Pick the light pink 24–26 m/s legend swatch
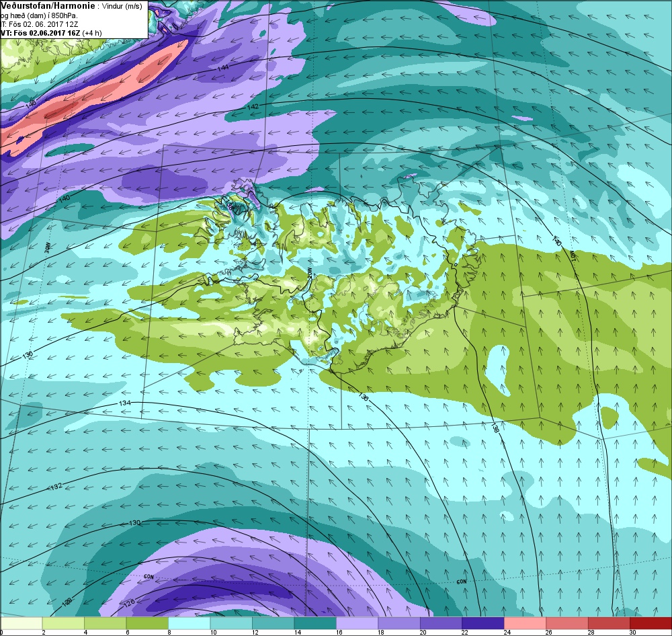Image resolution: width=672 pixels, height=636 pixels. 526,623
